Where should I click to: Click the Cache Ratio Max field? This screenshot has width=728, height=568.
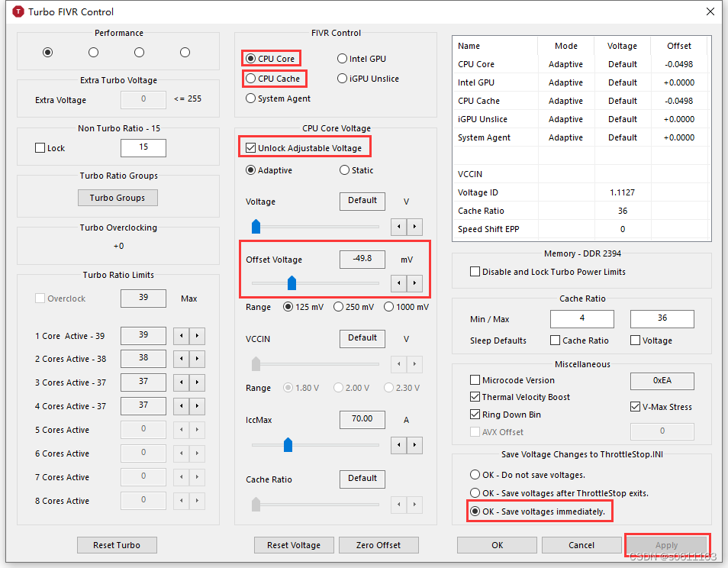[x=662, y=319]
